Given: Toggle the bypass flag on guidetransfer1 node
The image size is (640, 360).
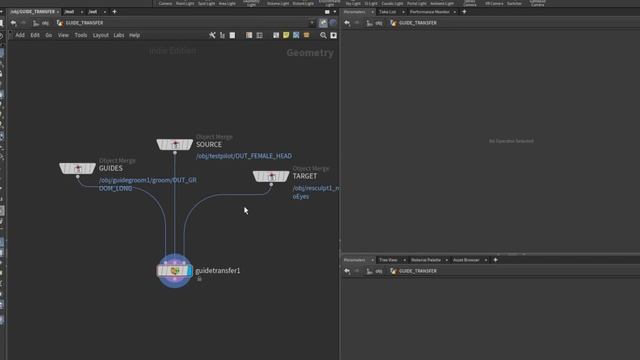Looking at the screenshot, I should (x=160, y=271).
